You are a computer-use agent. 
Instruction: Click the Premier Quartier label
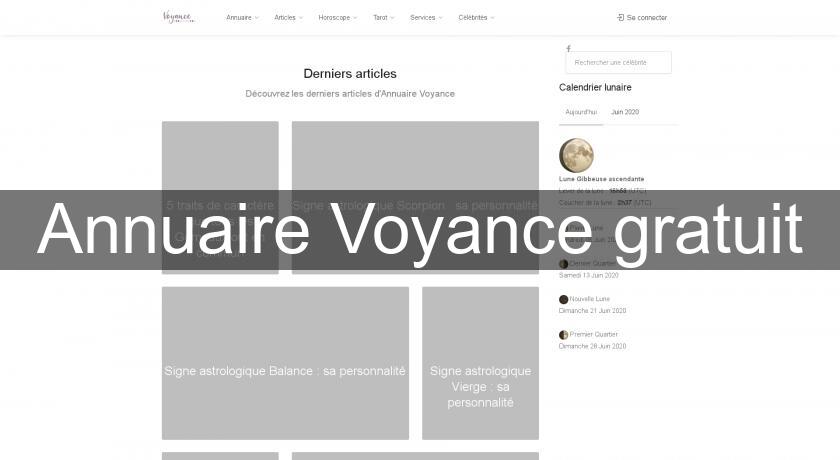tap(594, 334)
